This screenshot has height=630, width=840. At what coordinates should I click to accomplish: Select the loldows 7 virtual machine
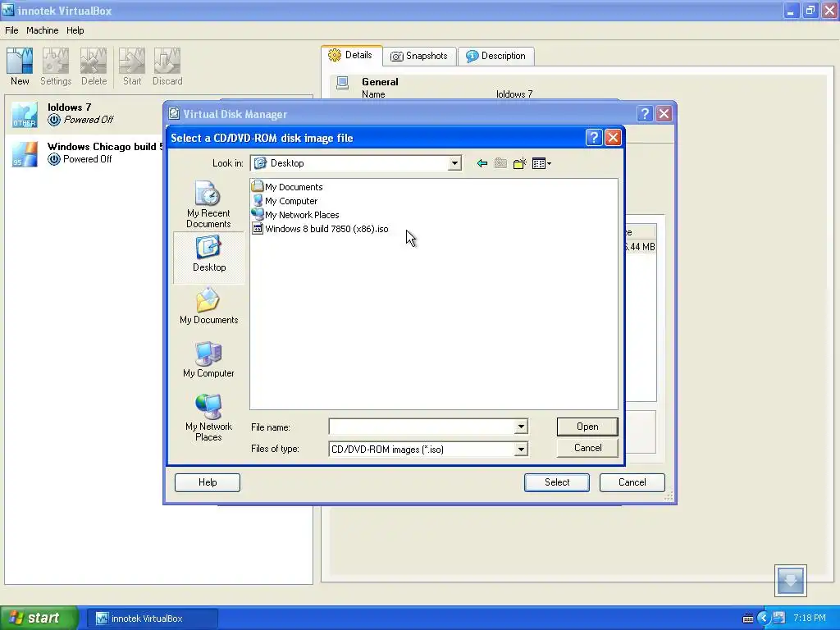click(85, 113)
